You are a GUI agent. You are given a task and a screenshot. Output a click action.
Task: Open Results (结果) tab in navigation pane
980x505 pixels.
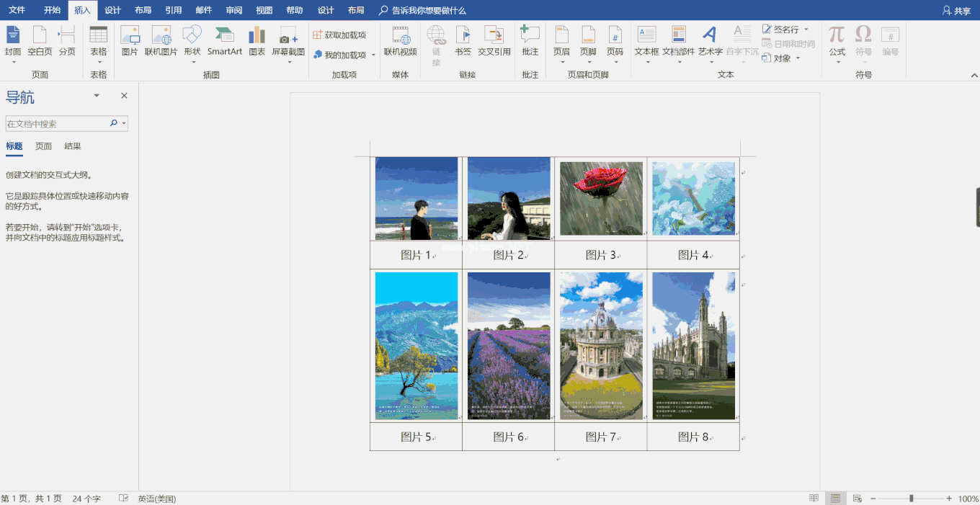[73, 146]
